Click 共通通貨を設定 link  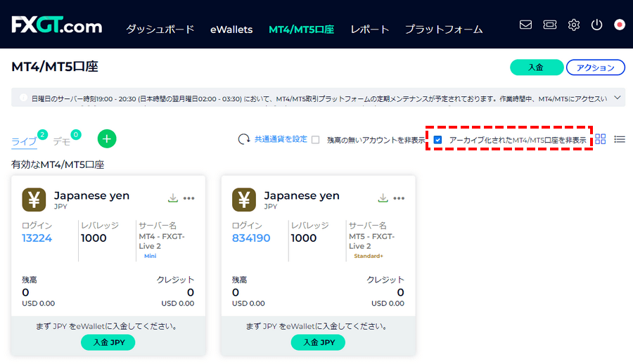(x=281, y=139)
